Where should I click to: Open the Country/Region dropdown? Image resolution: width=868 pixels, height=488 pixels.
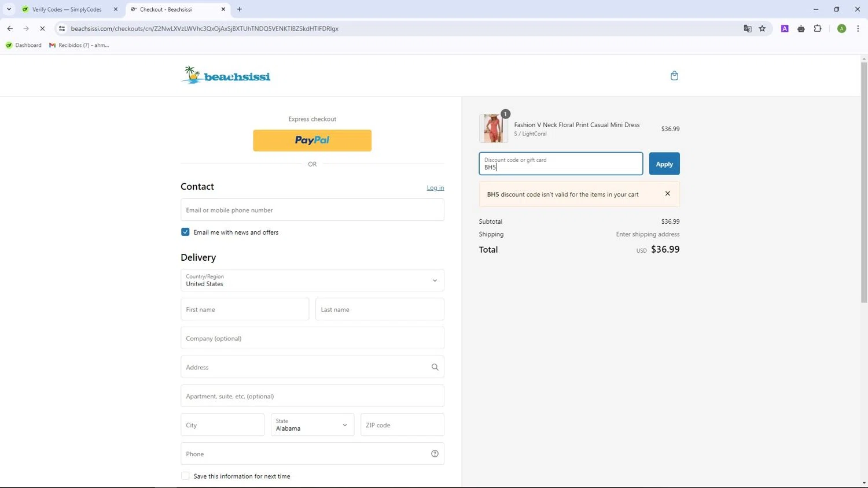point(312,280)
